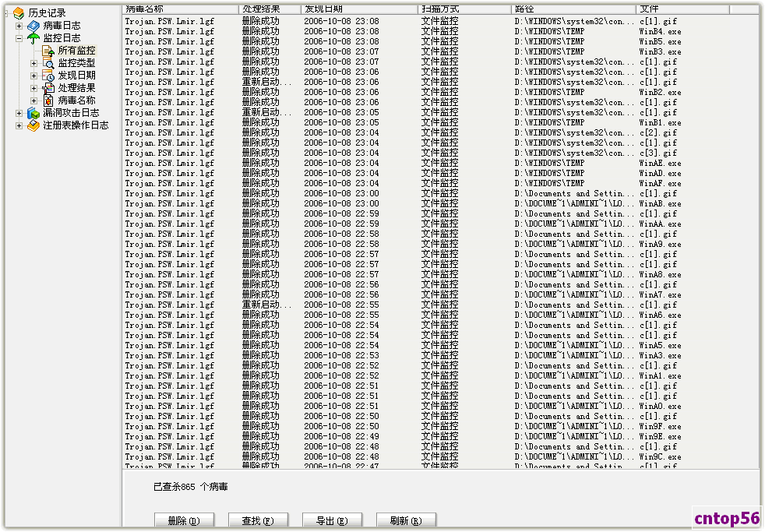Click the 监控日志 umbrella icon
765x532 pixels.
33,38
